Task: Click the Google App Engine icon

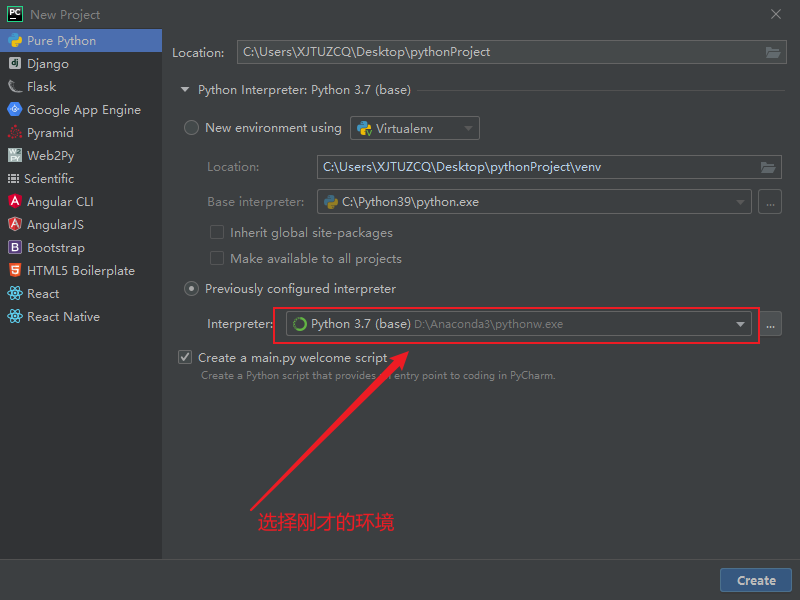Action: click(x=15, y=109)
